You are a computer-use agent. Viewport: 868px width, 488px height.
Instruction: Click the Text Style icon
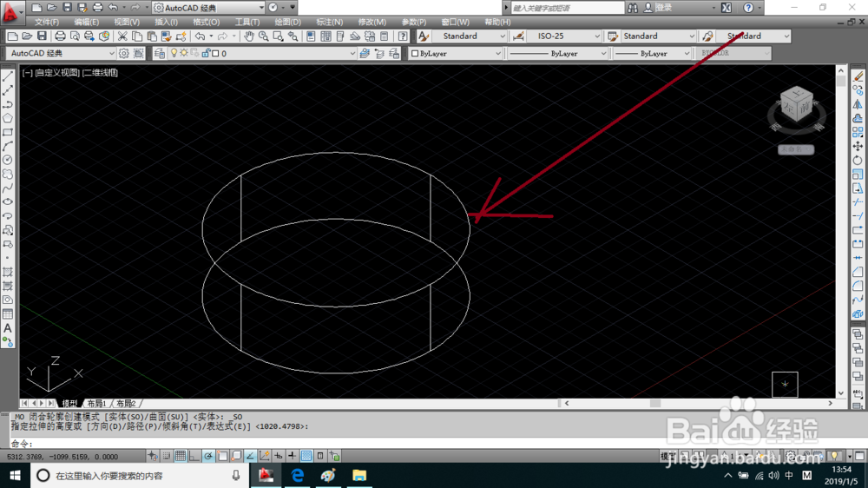(x=424, y=36)
